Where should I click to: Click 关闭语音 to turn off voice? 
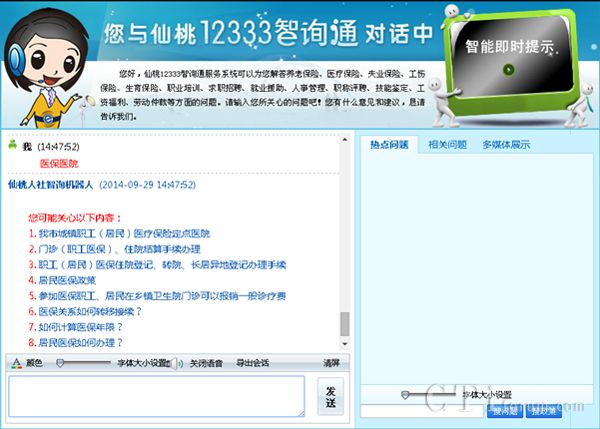(206, 362)
